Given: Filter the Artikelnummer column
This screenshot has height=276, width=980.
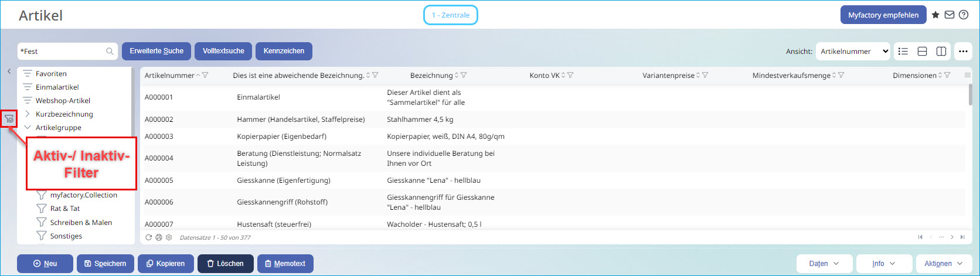Looking at the screenshot, I should click(x=206, y=76).
